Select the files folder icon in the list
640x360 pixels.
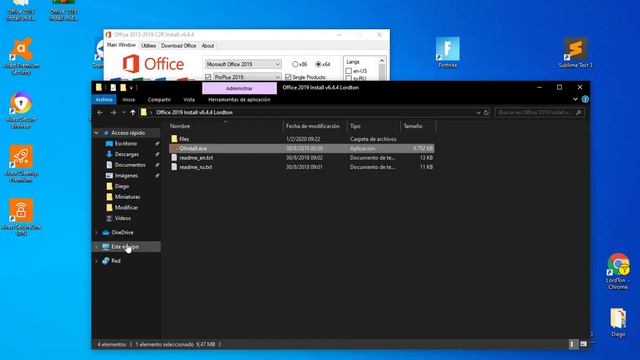174,139
